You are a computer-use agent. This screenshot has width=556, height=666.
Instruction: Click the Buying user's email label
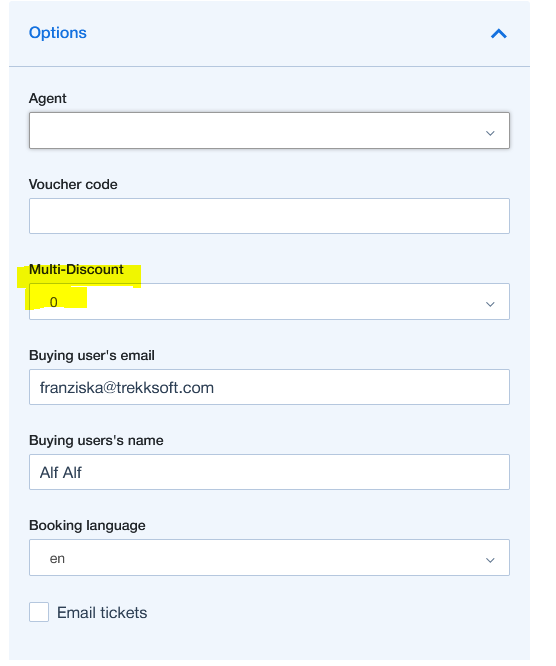(x=92, y=355)
